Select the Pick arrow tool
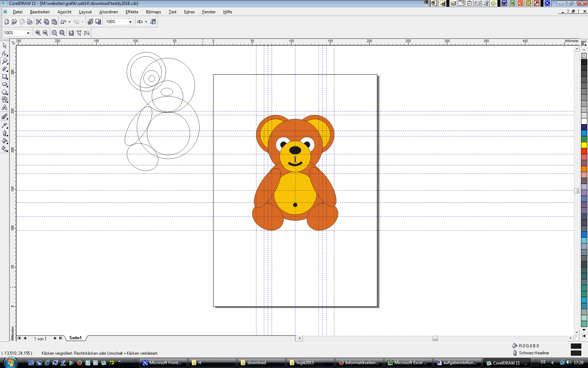 pos(5,46)
